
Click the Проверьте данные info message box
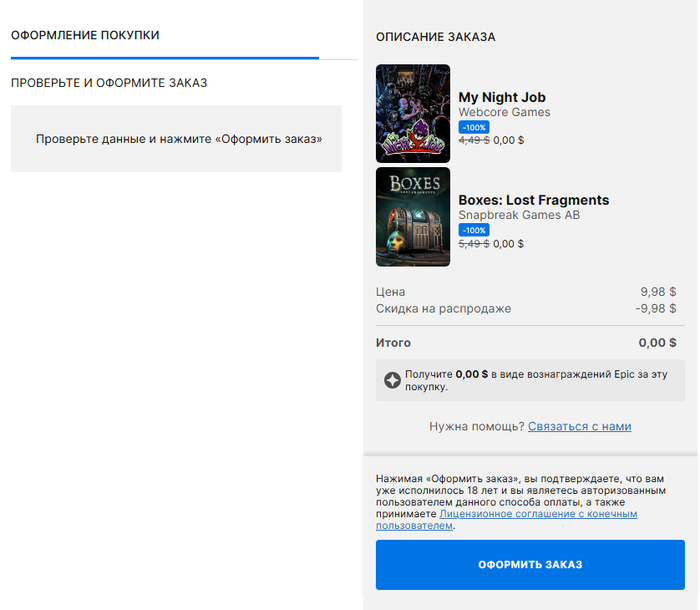(x=176, y=139)
